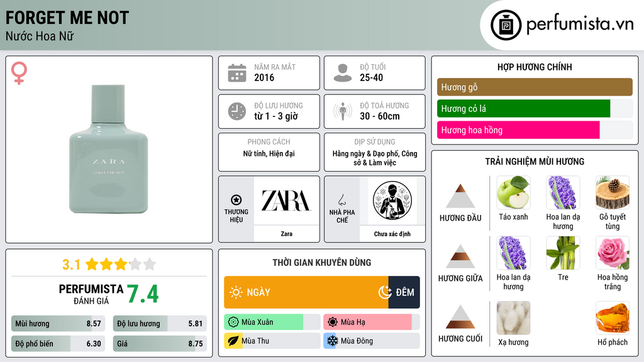The width and height of the screenshot is (644, 362).
Task: Click the calendar icon beside Năm ra mắt
Action: point(237,73)
